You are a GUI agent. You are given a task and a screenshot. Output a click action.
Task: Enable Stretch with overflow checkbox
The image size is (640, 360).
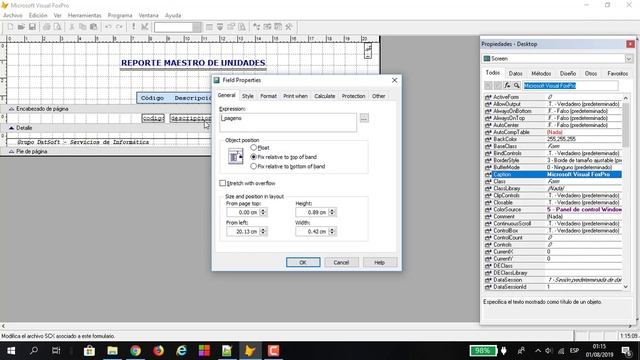click(222, 183)
